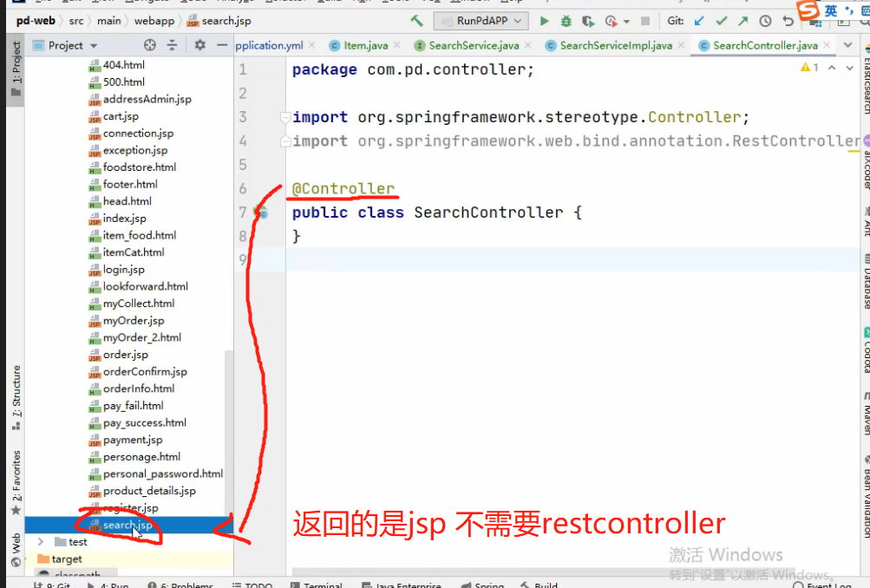Go to next highlighted problem arrow
The image size is (870, 588).
pyautogui.click(x=849, y=68)
